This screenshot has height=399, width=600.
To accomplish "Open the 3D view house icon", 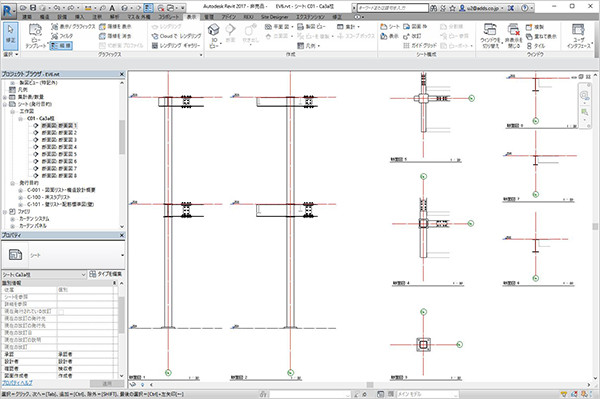I will (214, 30).
